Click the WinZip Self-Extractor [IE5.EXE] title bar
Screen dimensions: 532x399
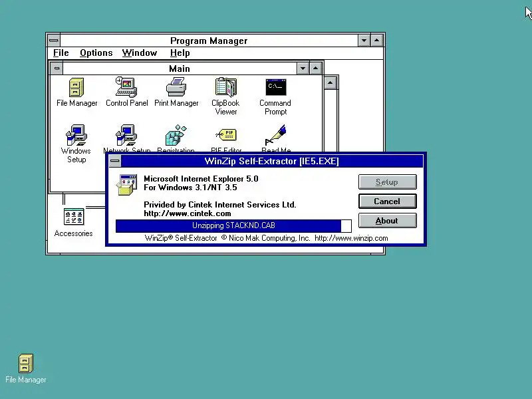[x=272, y=161]
